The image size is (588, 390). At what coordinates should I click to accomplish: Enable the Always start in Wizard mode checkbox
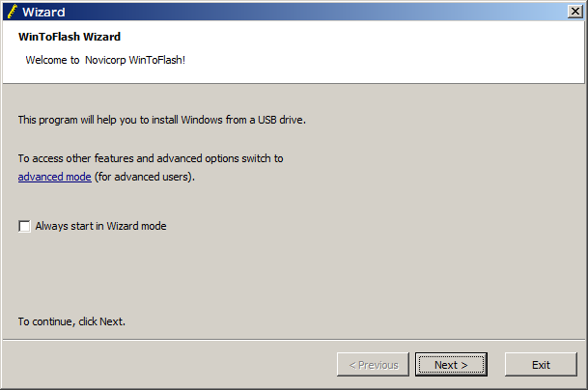pos(24,226)
